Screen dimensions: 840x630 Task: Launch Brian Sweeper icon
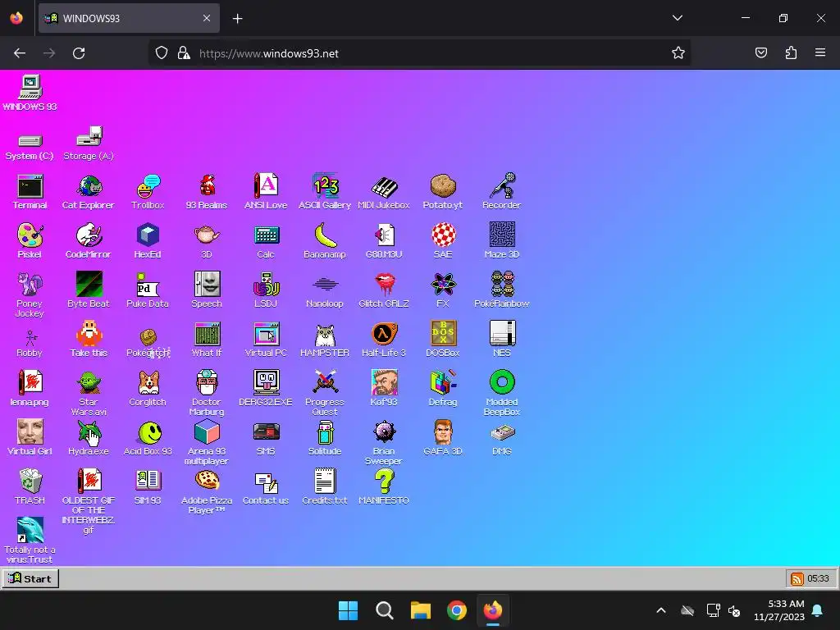[x=384, y=442]
